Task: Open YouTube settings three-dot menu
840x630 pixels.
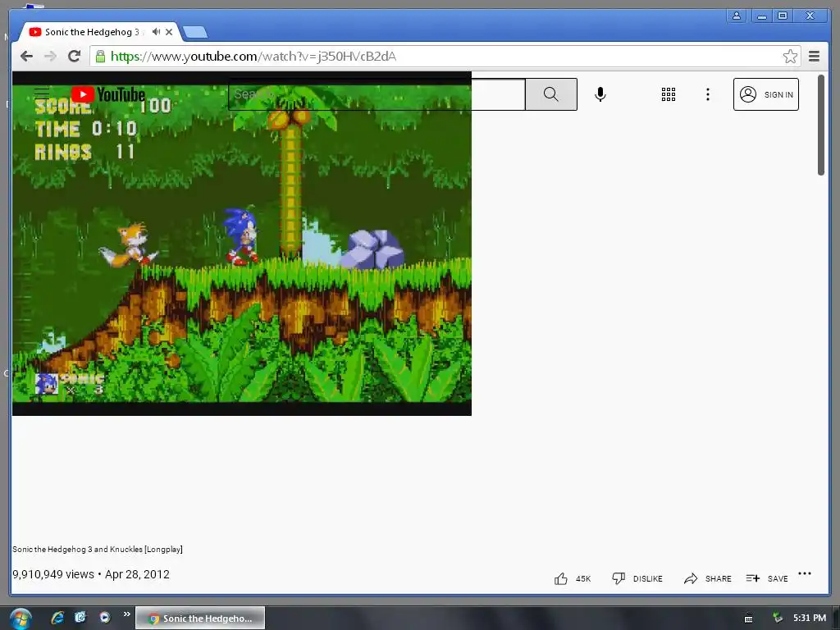Action: pyautogui.click(x=708, y=94)
